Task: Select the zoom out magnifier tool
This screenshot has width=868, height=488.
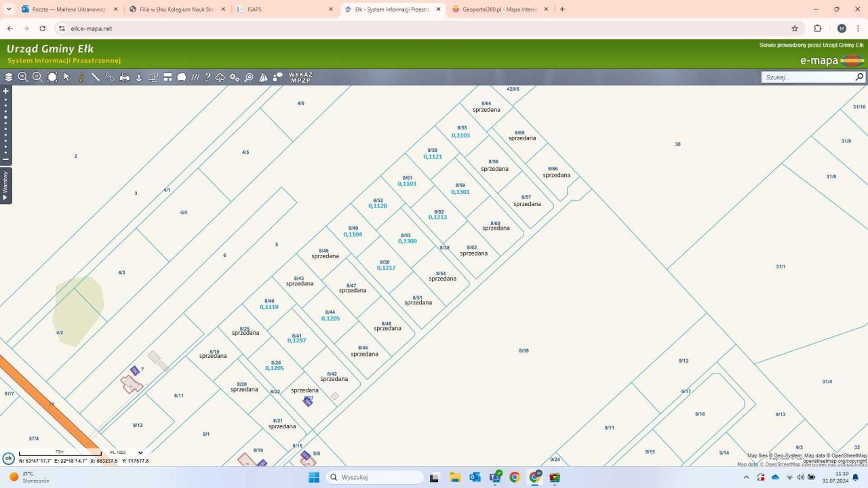Action: [x=37, y=77]
